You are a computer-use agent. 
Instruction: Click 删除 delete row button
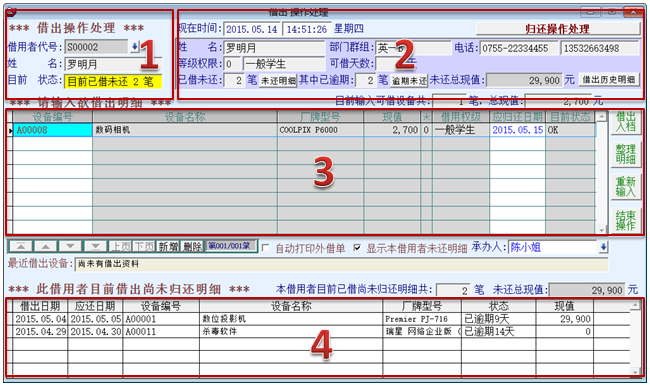point(192,247)
